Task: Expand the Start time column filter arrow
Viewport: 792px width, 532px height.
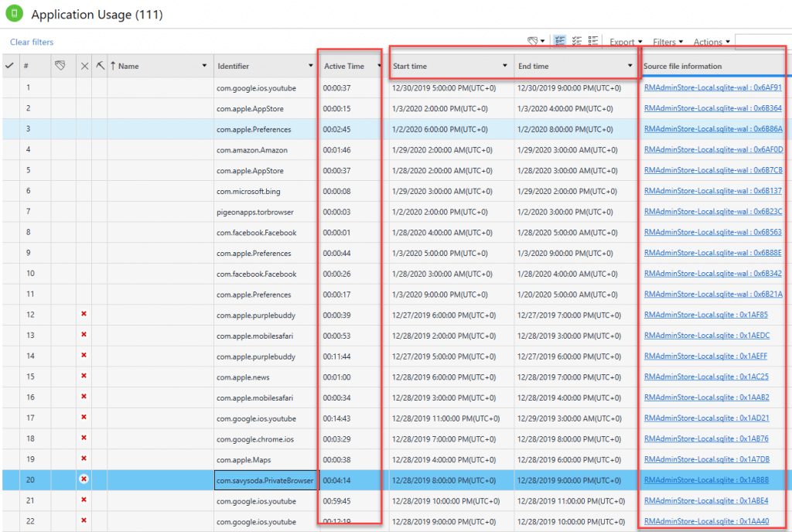Action: [x=505, y=66]
